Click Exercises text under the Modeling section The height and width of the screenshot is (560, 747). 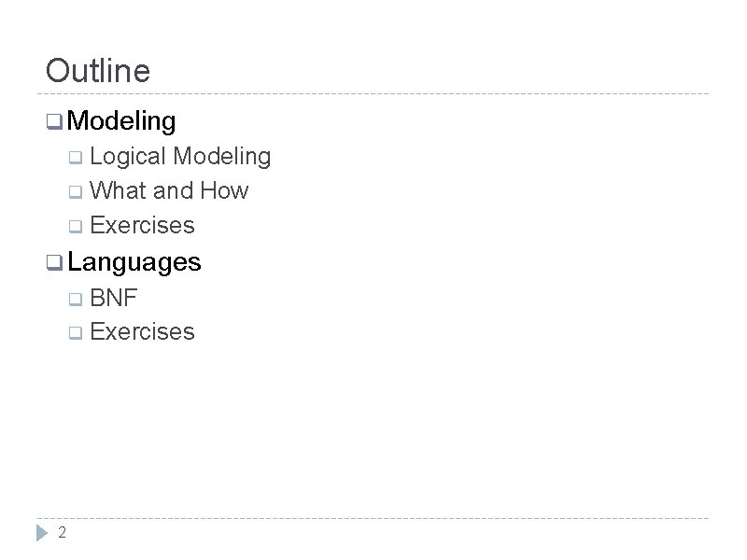tap(143, 225)
